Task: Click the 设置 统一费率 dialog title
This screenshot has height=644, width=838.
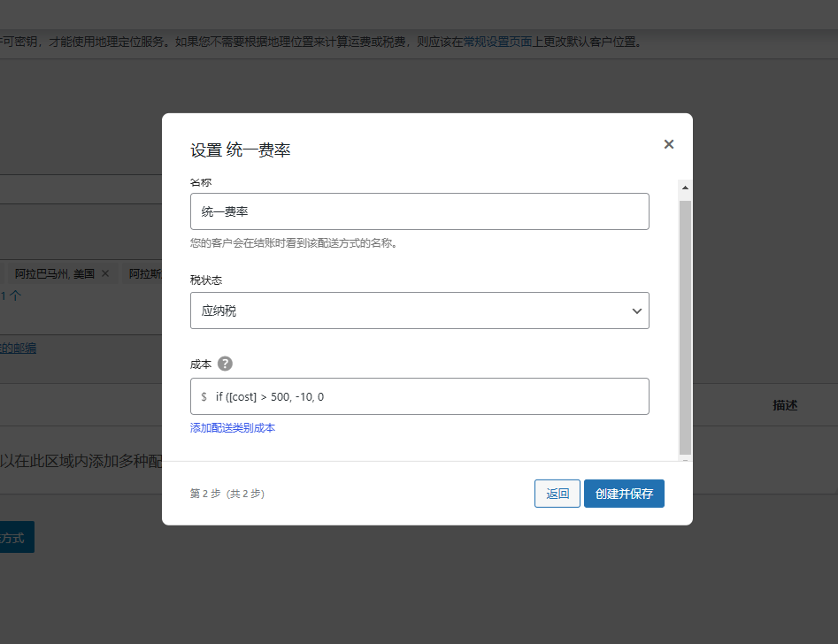Action: (x=240, y=150)
